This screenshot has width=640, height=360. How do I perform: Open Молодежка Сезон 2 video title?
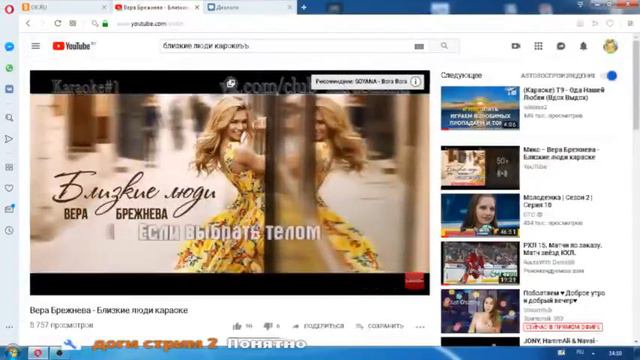(x=558, y=201)
